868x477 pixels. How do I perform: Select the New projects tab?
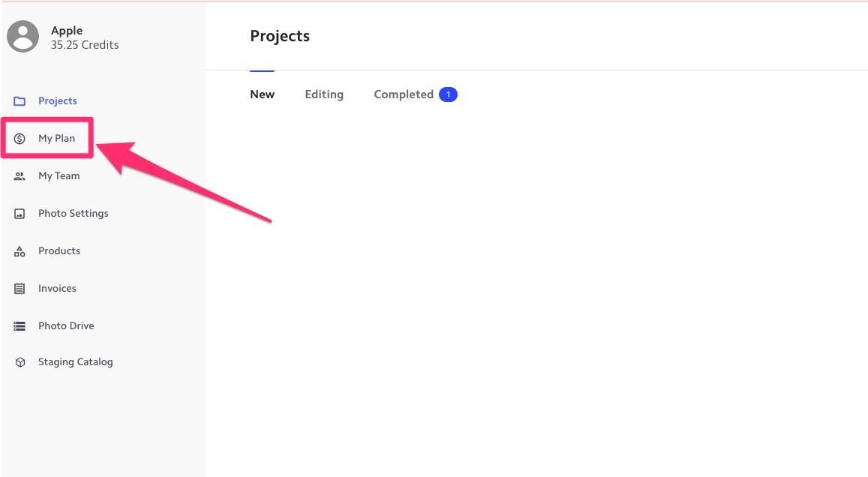tap(263, 94)
